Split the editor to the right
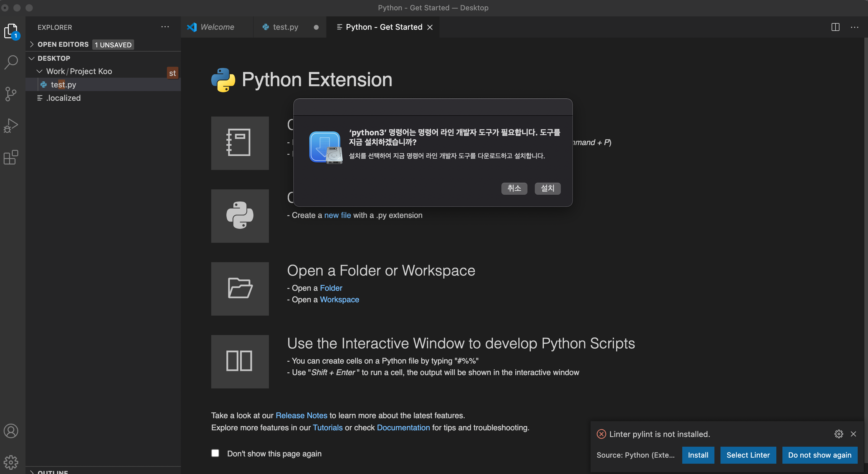 click(x=835, y=27)
